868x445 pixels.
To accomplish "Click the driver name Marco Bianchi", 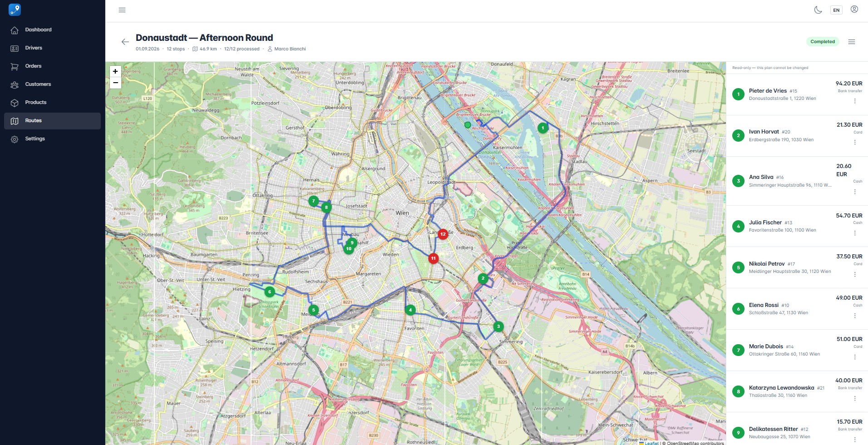I will [x=290, y=49].
